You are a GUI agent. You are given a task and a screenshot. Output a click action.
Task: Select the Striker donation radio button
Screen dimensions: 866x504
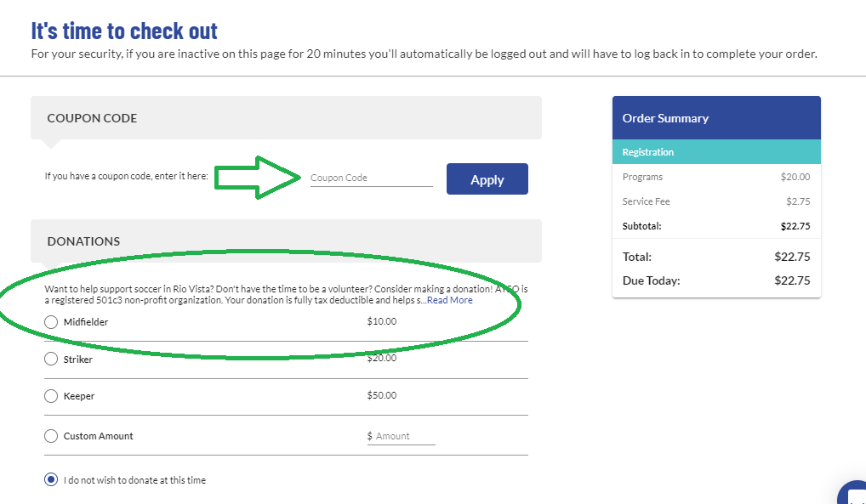pyautogui.click(x=51, y=359)
